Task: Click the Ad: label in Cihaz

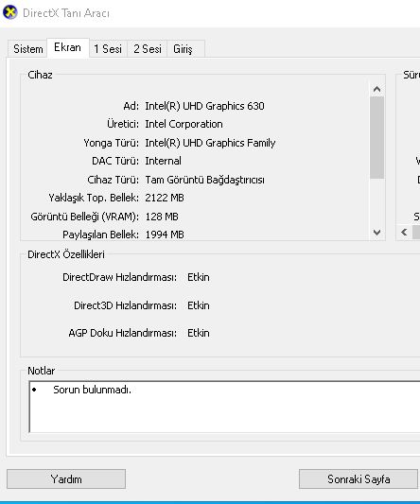Action: [x=131, y=106]
